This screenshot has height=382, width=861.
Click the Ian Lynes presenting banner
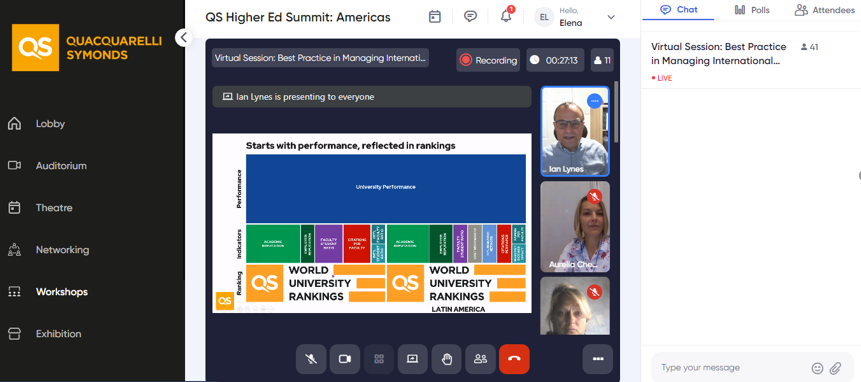point(372,97)
